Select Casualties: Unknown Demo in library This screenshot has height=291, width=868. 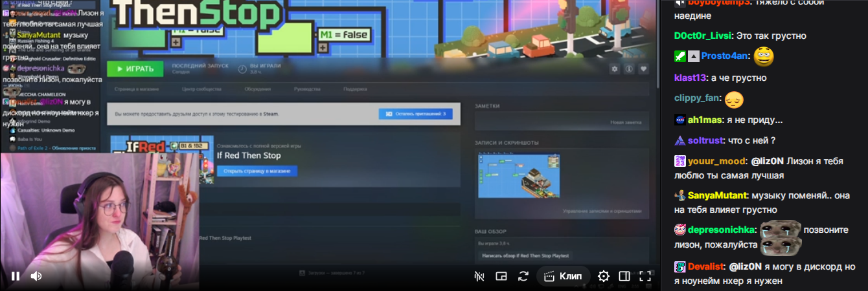pos(45,130)
